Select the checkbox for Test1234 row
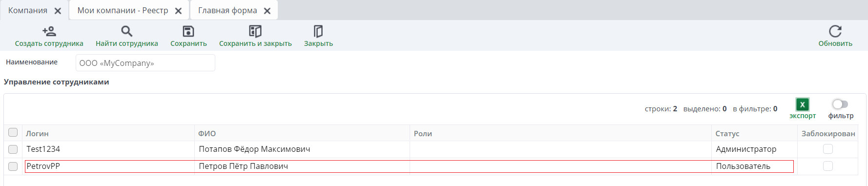Image resolution: width=868 pixels, height=186 pixels. pos(13,149)
